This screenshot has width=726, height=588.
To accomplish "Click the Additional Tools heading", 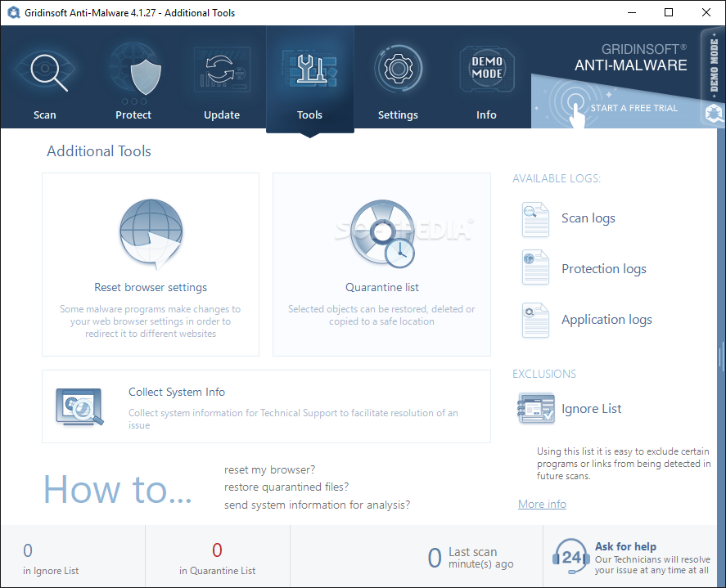I will (98, 150).
